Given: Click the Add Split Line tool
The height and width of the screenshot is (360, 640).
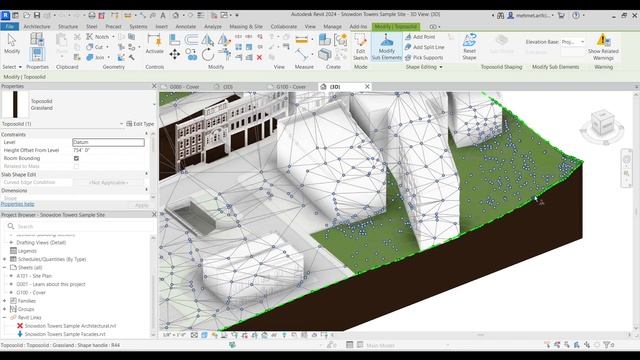Looking at the screenshot, I should coord(424,47).
